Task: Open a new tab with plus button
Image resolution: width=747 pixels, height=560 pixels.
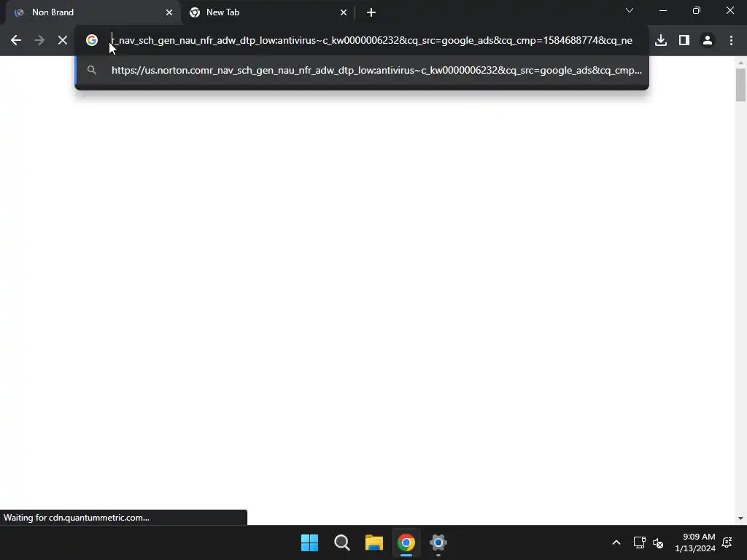Action: point(371,12)
